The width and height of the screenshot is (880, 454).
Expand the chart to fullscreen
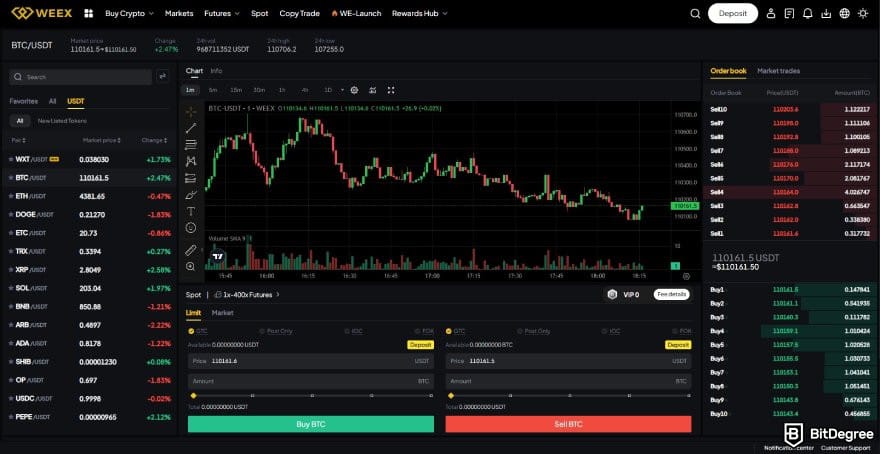click(391, 90)
